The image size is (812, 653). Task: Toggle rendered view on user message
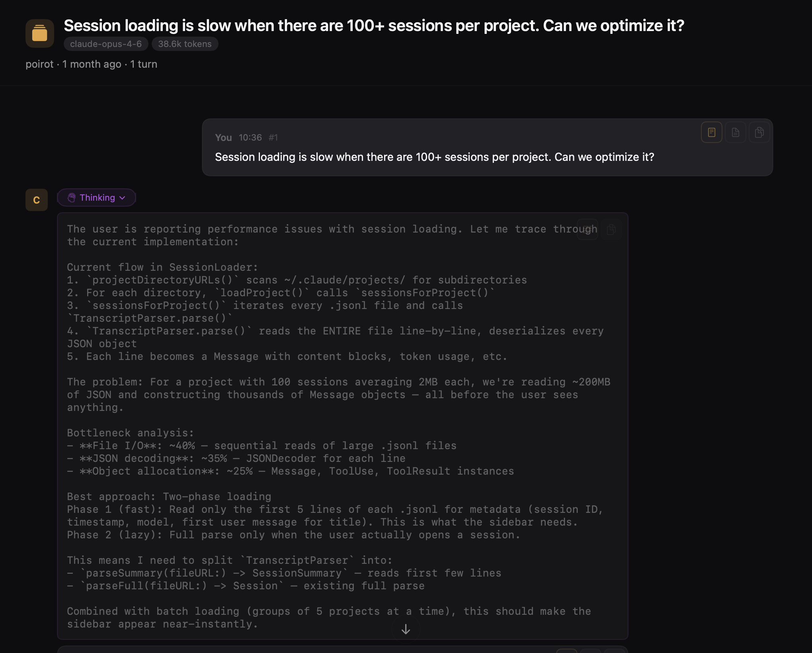click(711, 132)
